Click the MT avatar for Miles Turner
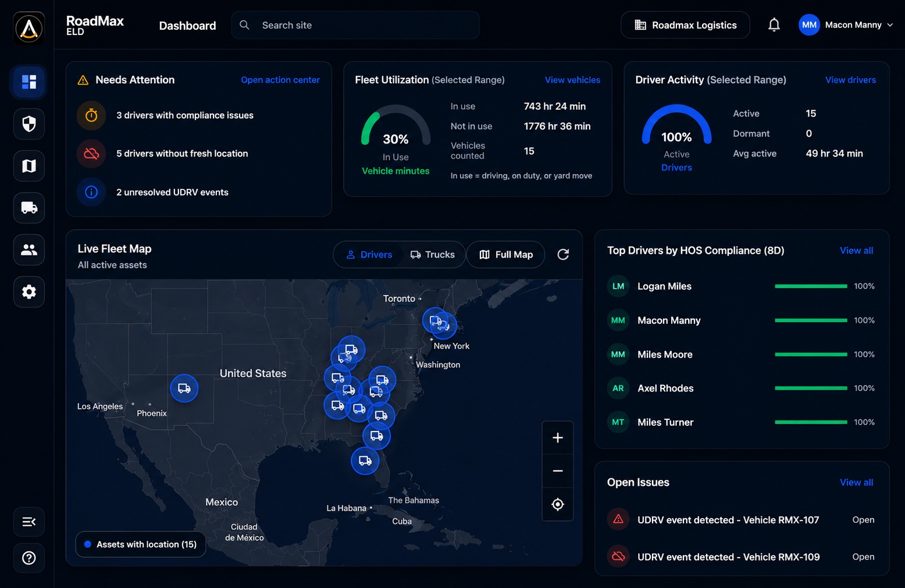This screenshot has width=905, height=588. pyautogui.click(x=618, y=422)
